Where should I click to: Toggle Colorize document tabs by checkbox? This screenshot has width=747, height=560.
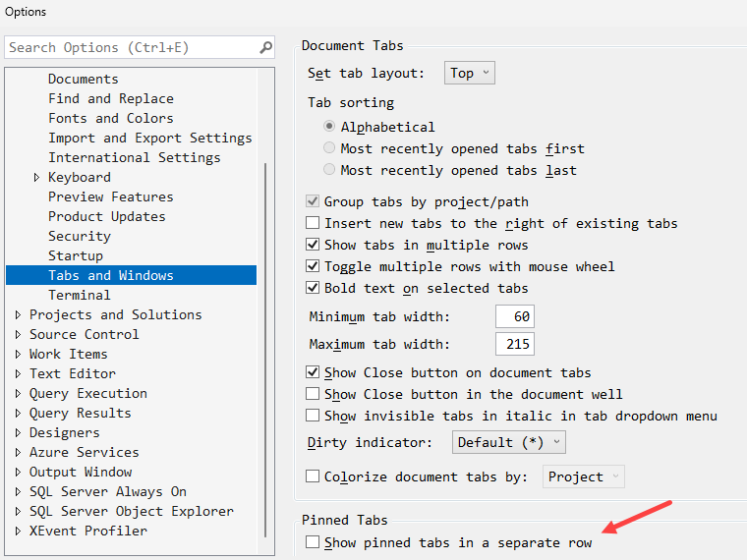[x=313, y=476]
